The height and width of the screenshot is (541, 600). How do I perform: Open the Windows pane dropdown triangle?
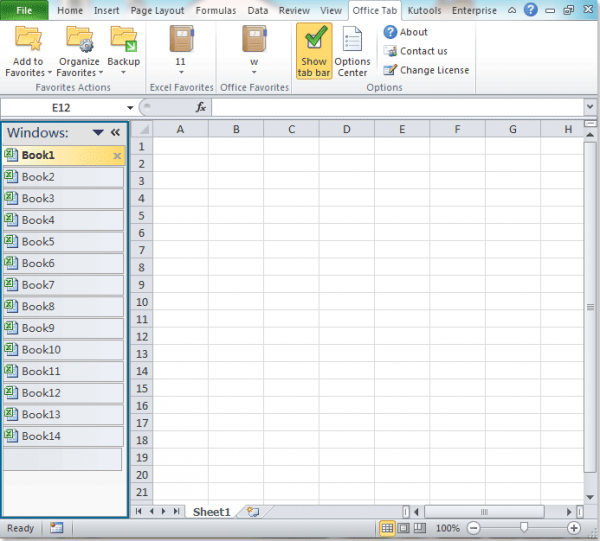click(x=98, y=132)
